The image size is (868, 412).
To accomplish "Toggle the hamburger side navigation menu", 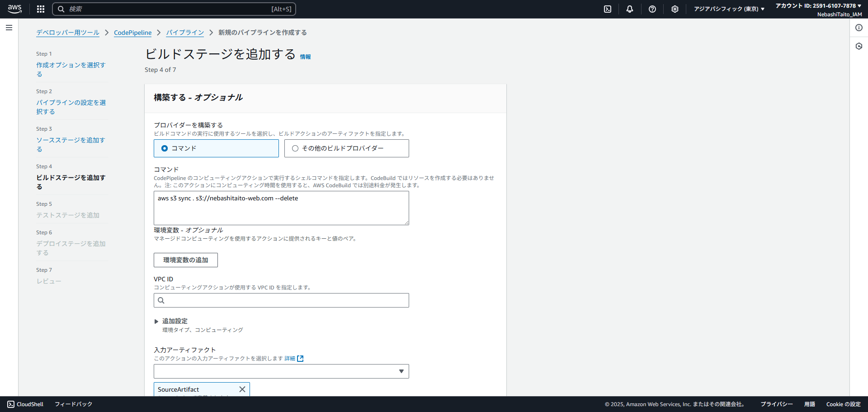I will point(9,28).
